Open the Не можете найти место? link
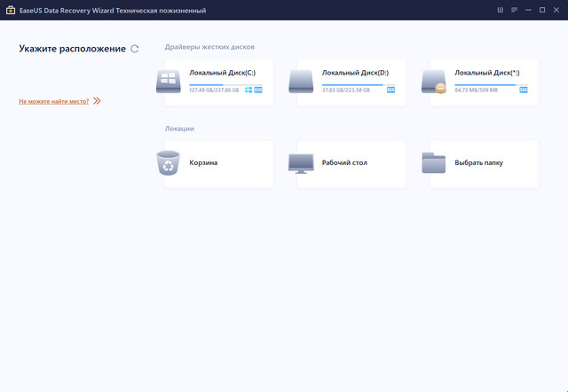This screenshot has height=392, width=568. pyautogui.click(x=54, y=101)
